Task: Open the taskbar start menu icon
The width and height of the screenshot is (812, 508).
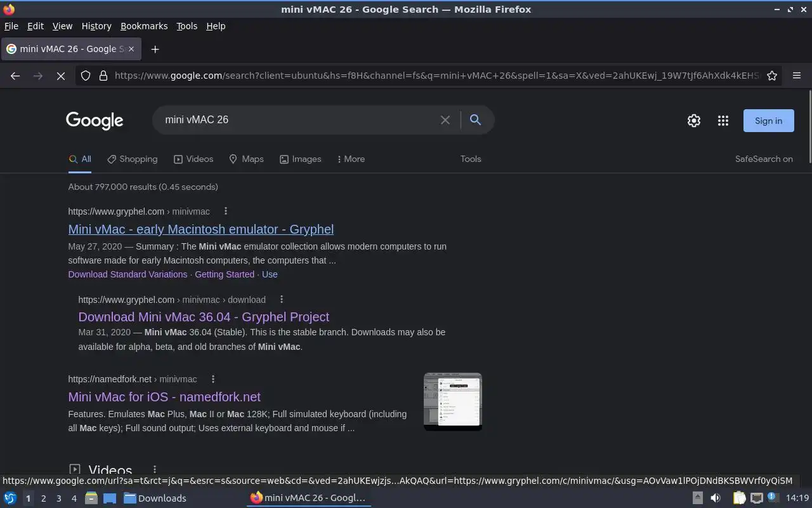Action: (x=10, y=498)
